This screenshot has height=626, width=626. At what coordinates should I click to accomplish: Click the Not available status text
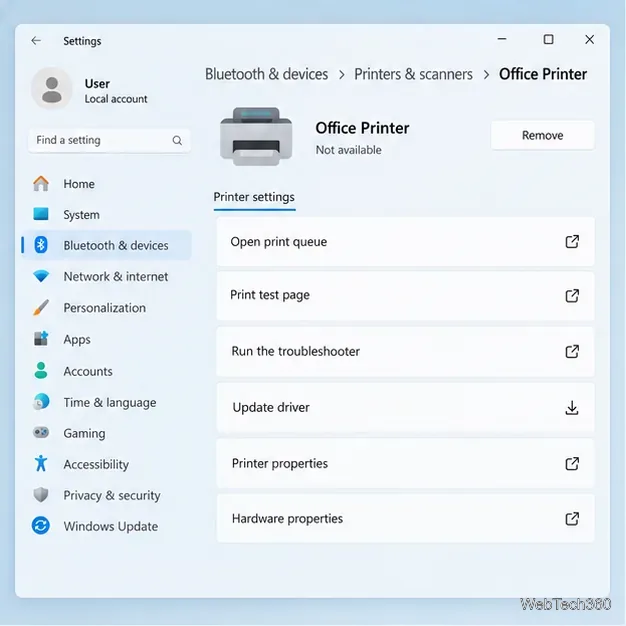[x=349, y=150]
